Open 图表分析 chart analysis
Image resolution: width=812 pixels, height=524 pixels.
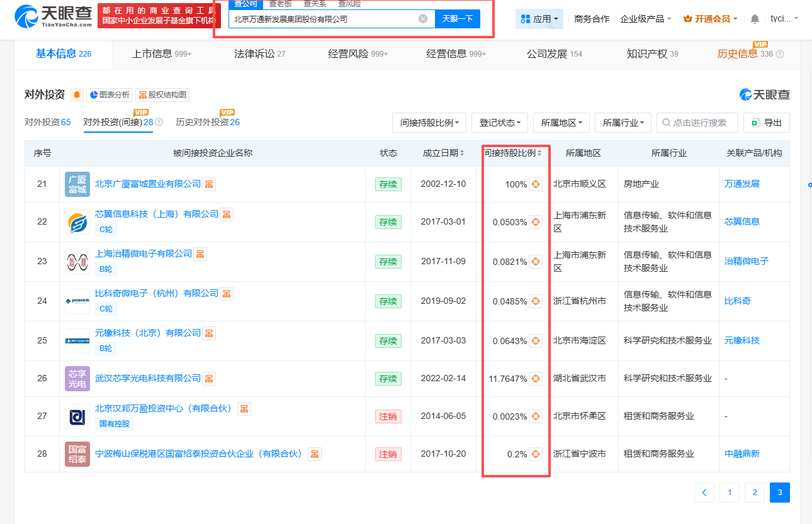click(x=110, y=95)
